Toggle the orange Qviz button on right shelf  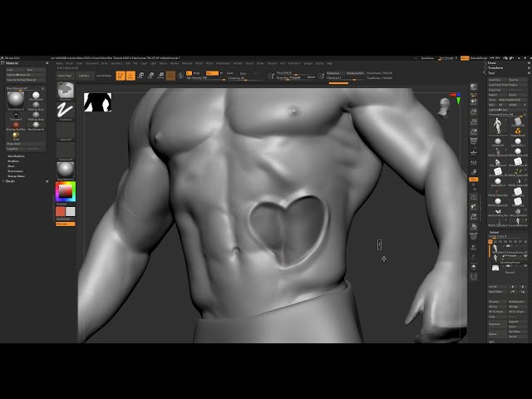click(473, 180)
